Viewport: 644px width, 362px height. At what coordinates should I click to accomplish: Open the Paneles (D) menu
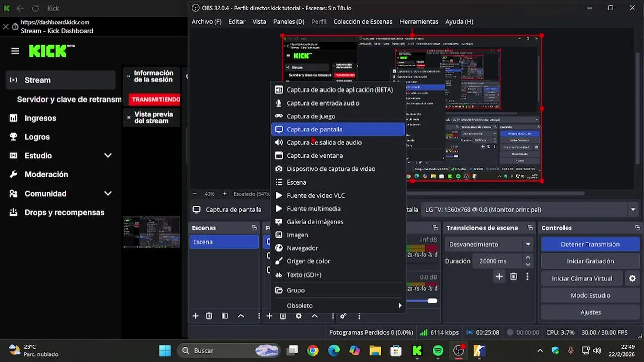[289, 22]
